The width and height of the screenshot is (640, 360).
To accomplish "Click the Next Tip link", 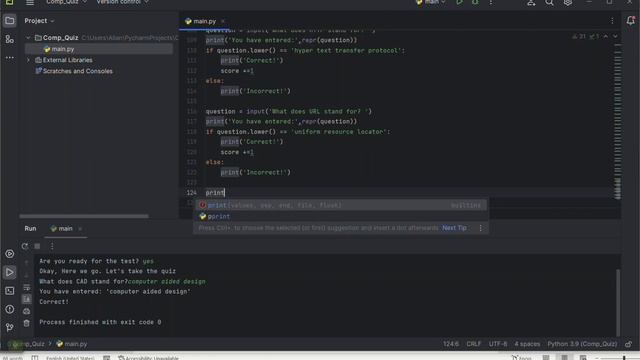I will (x=454, y=228).
